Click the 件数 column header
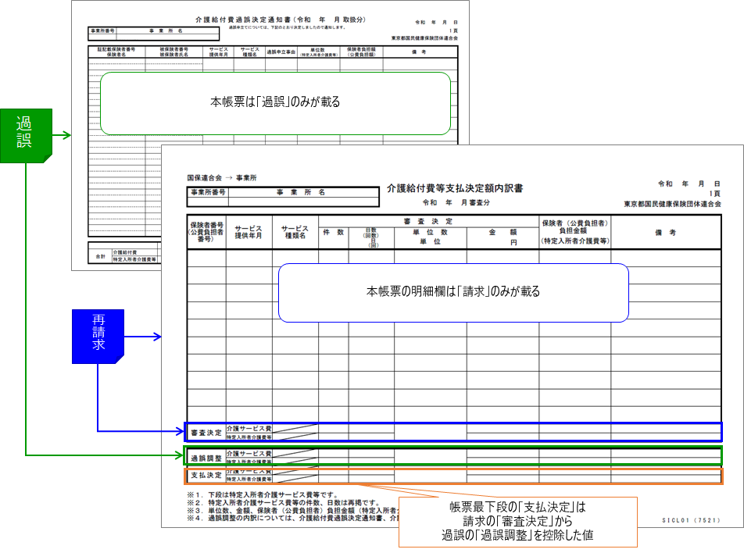This screenshot has width=744, height=560. click(333, 232)
